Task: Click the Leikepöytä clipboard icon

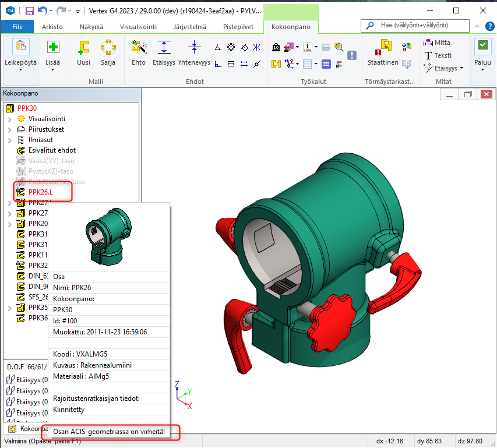Action: (21, 48)
